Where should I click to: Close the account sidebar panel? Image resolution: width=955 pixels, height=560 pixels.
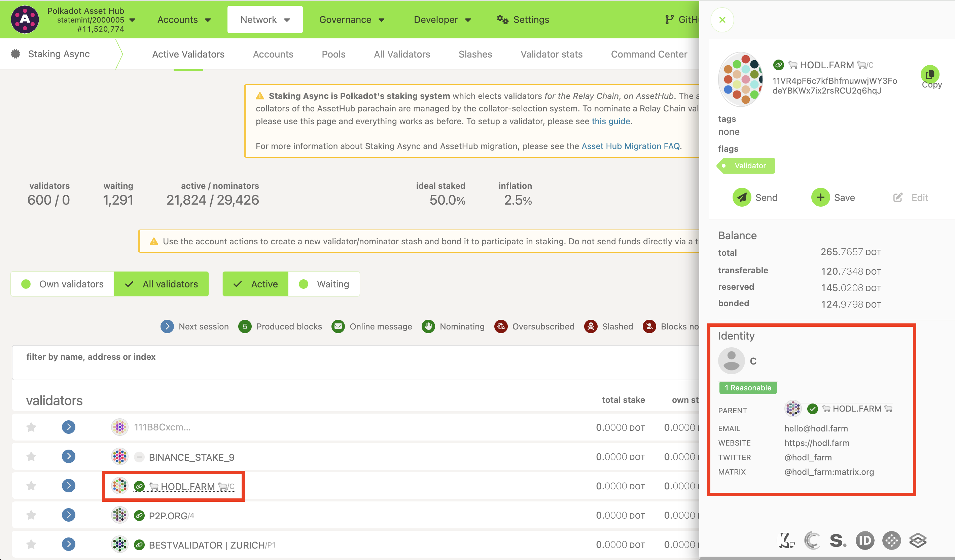722,20
